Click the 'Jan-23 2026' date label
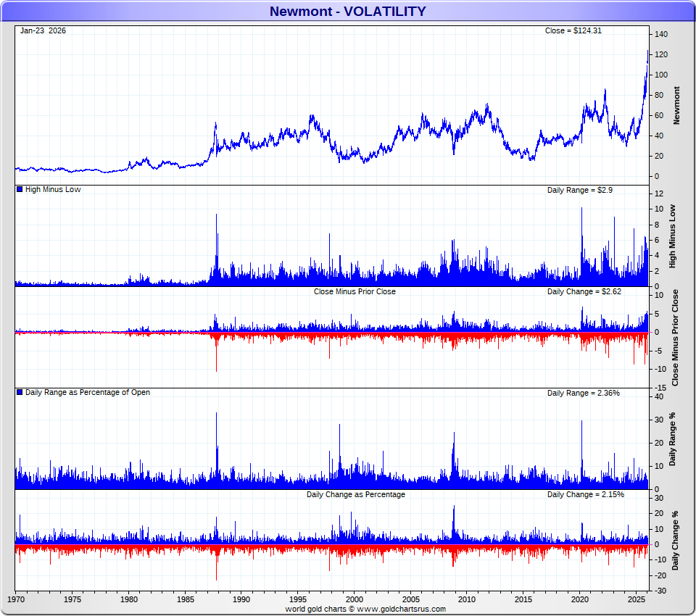This screenshot has width=696, height=616. (43, 30)
